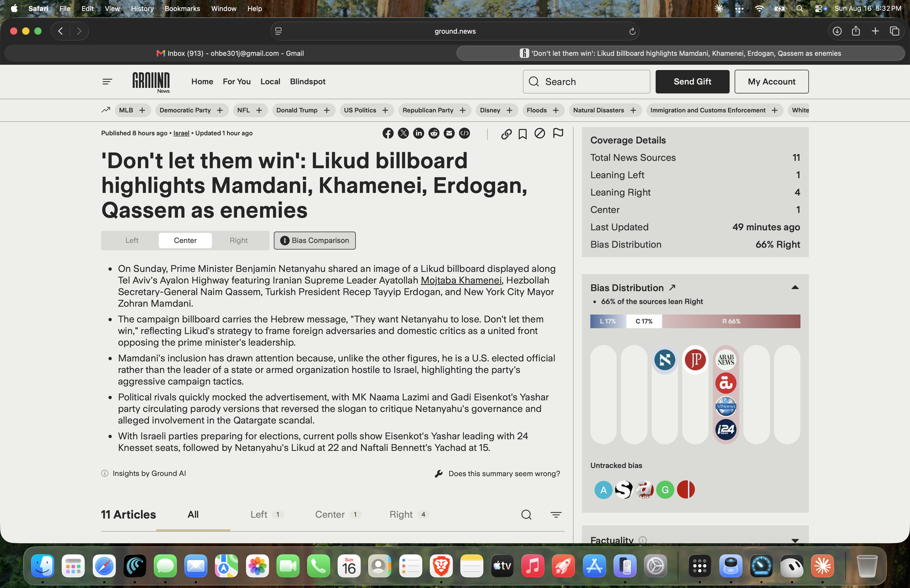This screenshot has height=588, width=910.
Task: Follow the MLB topic plus button
Action: click(x=142, y=110)
